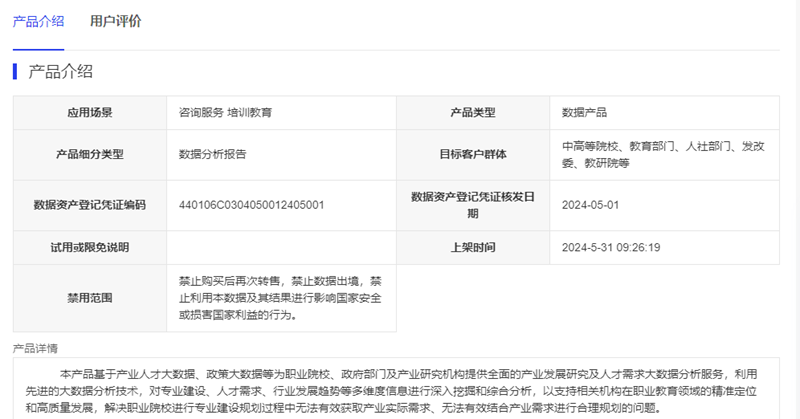Screen dimensions: 800x419
Task: Click the 上架时间 label cell
Action: (473, 247)
